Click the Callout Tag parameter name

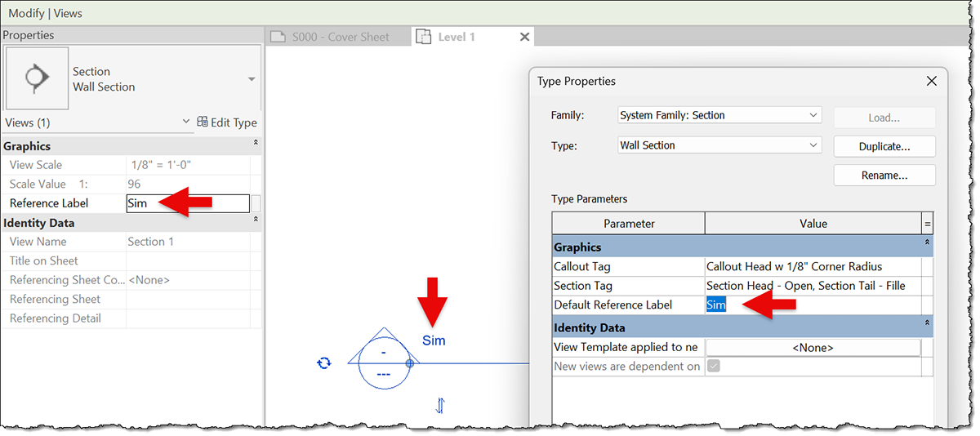[582, 266]
